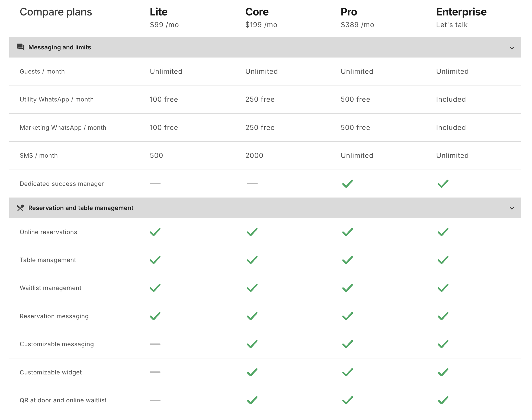532x420 pixels.
Task: Click Included for Enterprise Utility WhatsApp
Action: pos(451,99)
